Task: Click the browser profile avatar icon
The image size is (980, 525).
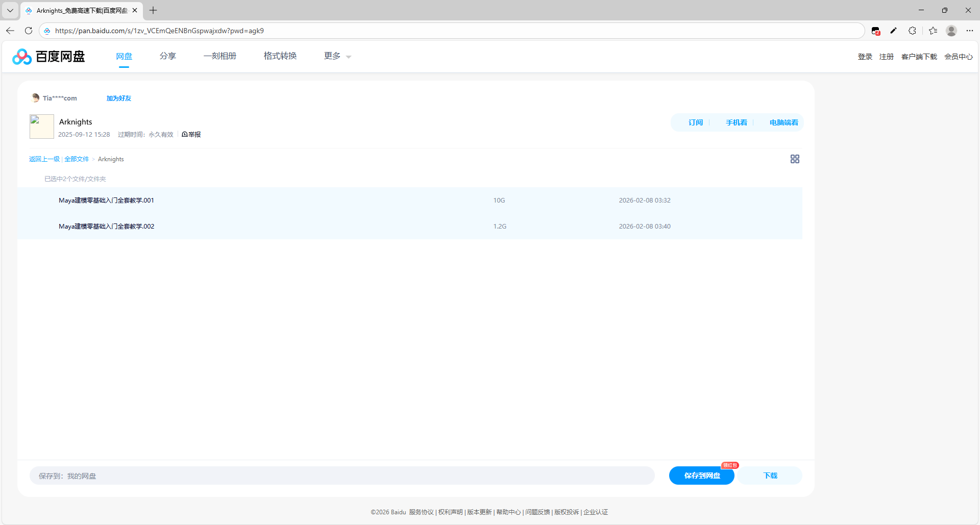Action: (x=951, y=31)
